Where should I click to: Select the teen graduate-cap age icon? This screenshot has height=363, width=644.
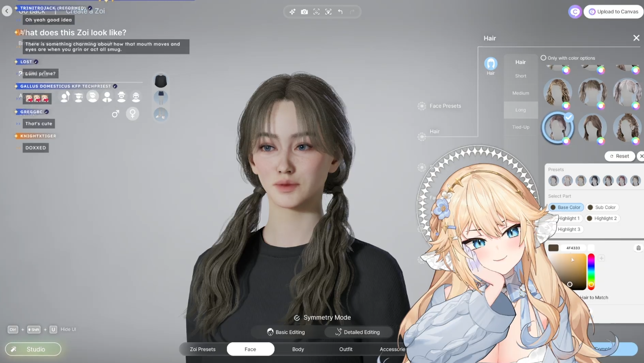point(79,96)
